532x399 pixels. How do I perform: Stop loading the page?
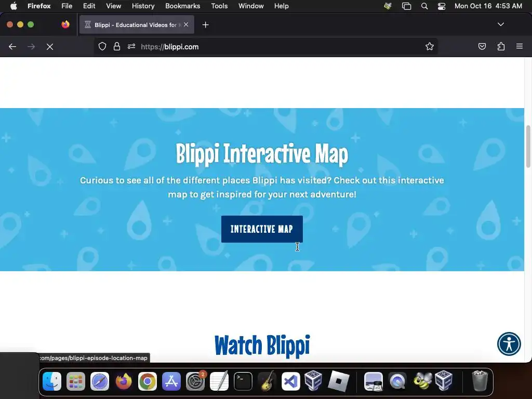tap(50, 47)
